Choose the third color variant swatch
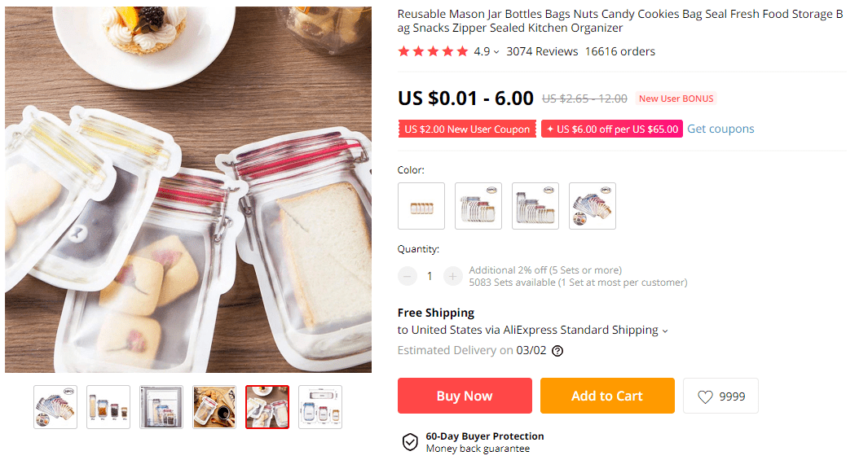 [x=535, y=206]
